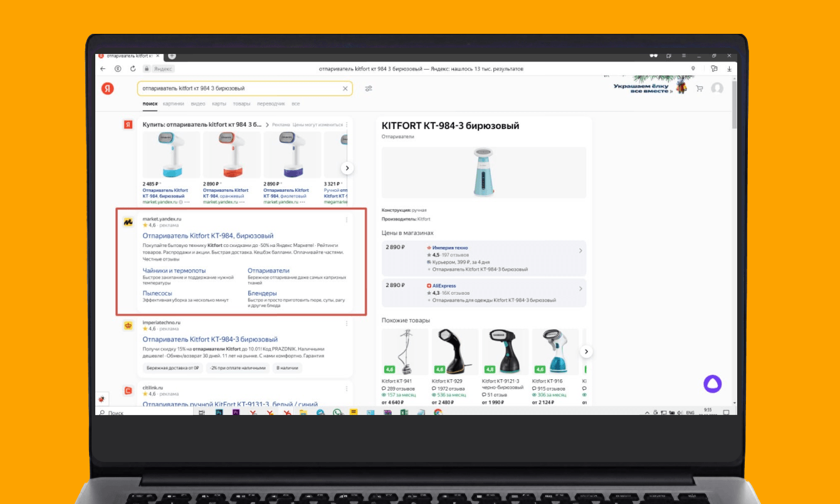Click the browser address bar page title
The image size is (840, 504).
click(421, 68)
